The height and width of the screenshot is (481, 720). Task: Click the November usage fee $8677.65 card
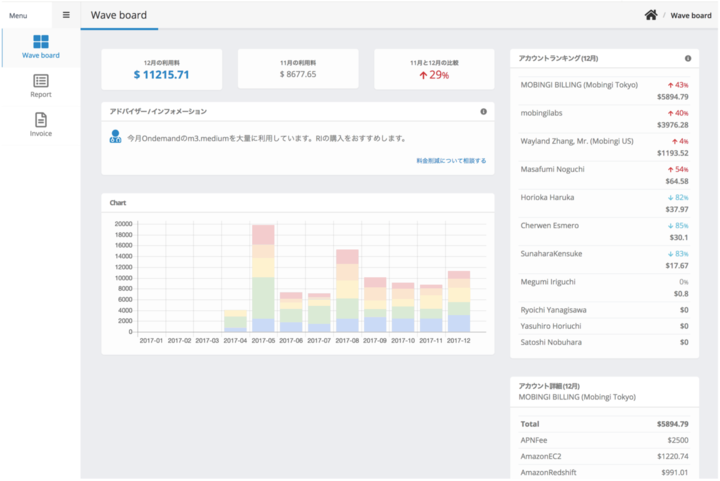[x=298, y=69]
